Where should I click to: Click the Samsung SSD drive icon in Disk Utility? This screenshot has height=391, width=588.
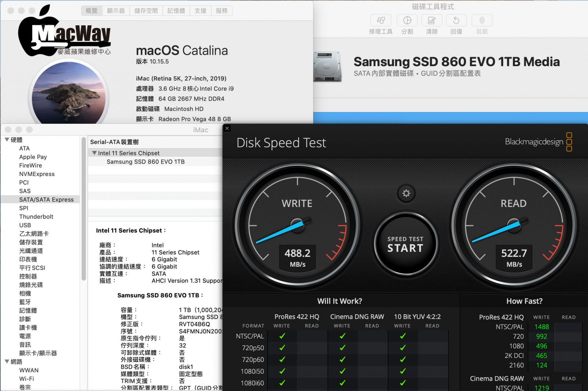(327, 67)
